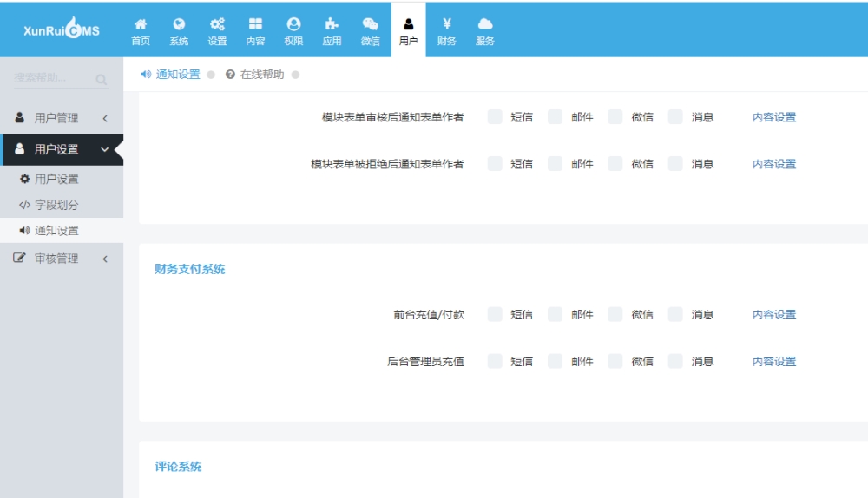Enable 消息 for 后台管理员充值
This screenshot has height=498, width=868.
[675, 361]
